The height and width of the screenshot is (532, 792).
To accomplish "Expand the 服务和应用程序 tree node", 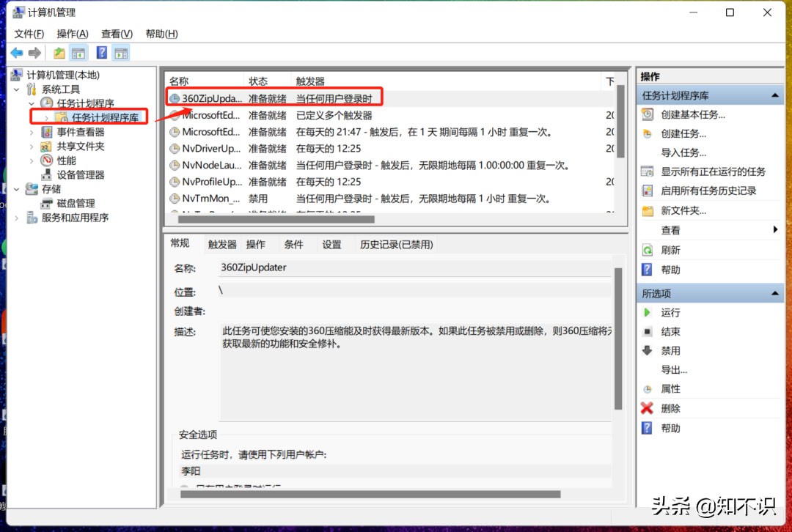I will click(17, 218).
